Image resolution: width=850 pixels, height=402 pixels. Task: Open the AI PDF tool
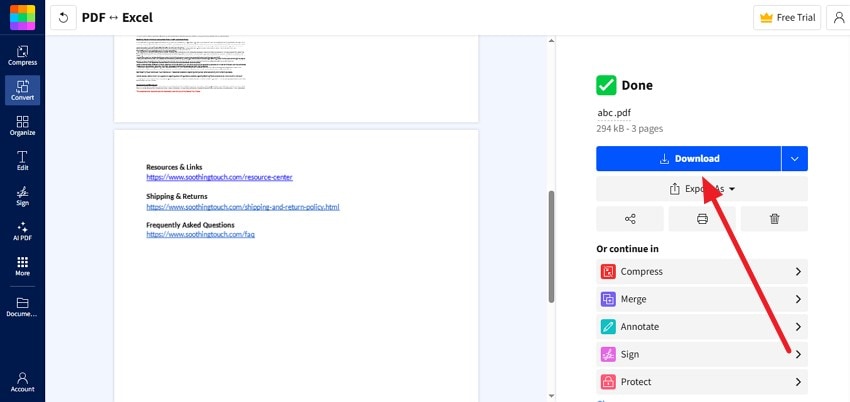point(22,231)
